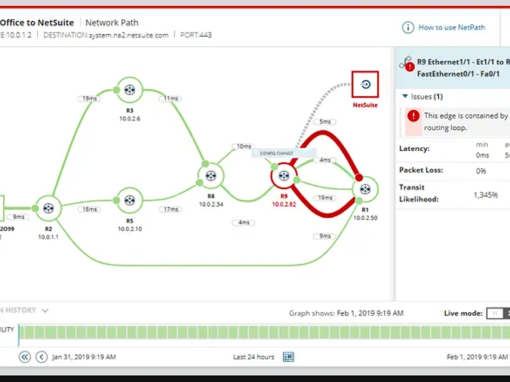Toggle the Live mode switch
This screenshot has height=382, width=510.
click(x=498, y=313)
